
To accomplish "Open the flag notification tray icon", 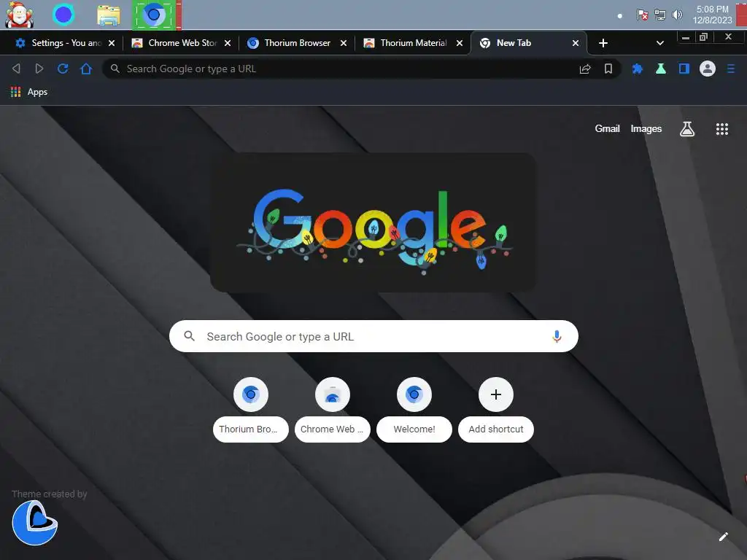I will (x=642, y=15).
